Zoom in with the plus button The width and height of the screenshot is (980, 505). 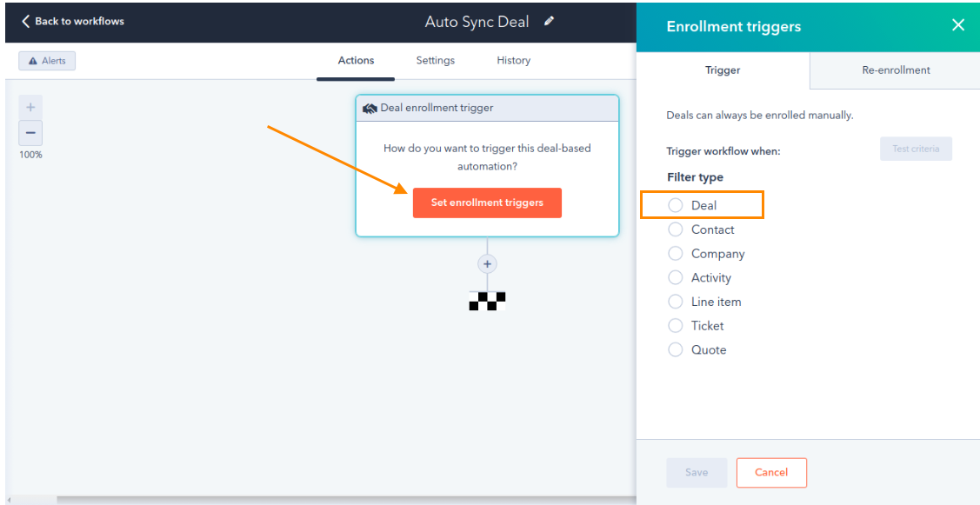click(30, 108)
